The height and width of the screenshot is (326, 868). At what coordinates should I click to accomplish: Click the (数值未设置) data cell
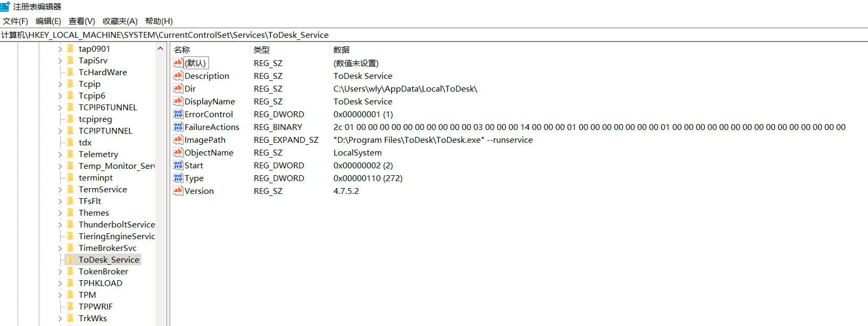pyautogui.click(x=356, y=63)
